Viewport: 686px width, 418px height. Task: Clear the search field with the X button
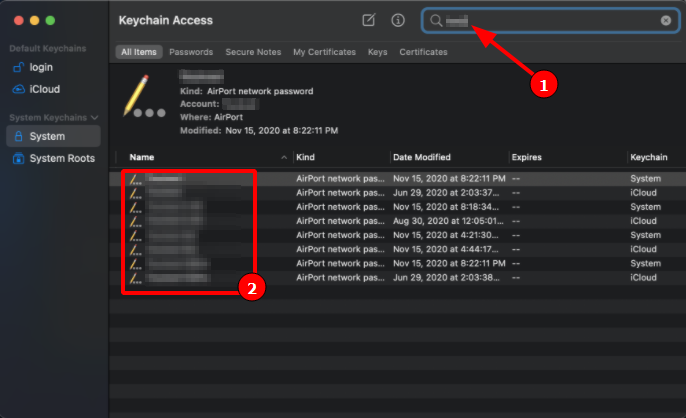click(666, 21)
